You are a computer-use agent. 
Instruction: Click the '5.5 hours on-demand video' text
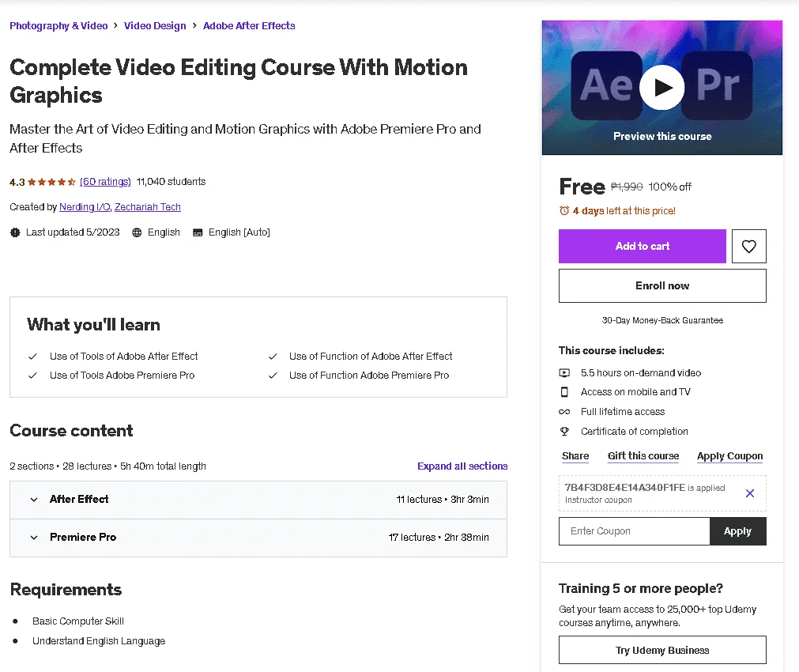[640, 373]
